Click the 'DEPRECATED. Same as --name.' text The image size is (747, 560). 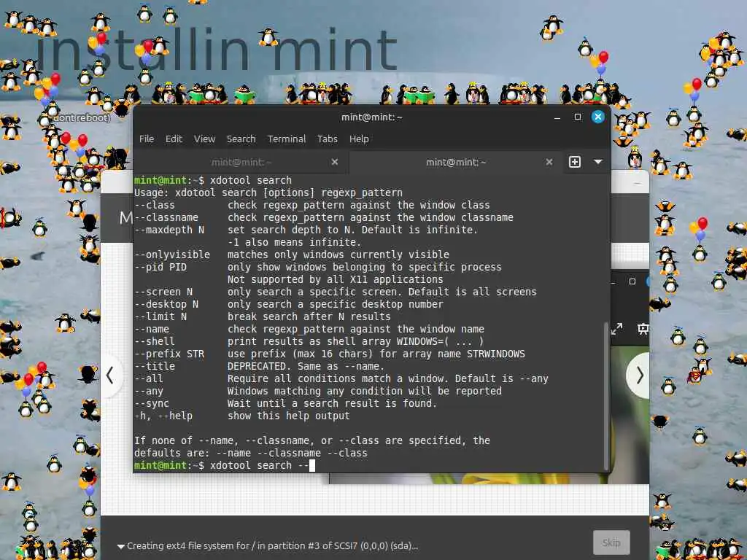tap(306, 366)
